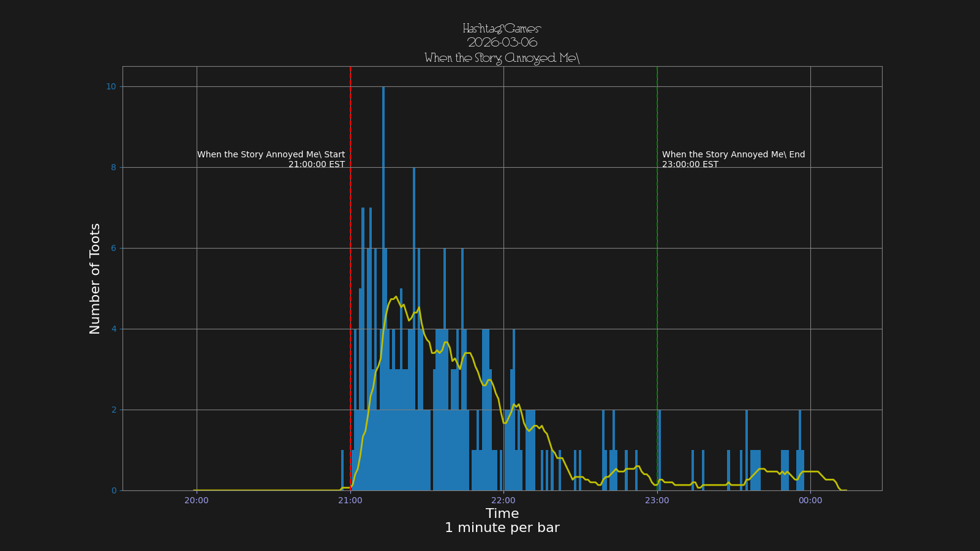The width and height of the screenshot is (980, 551).
Task: Click the 'When the Story Annoyed Me\' subtitle
Action: [x=502, y=58]
